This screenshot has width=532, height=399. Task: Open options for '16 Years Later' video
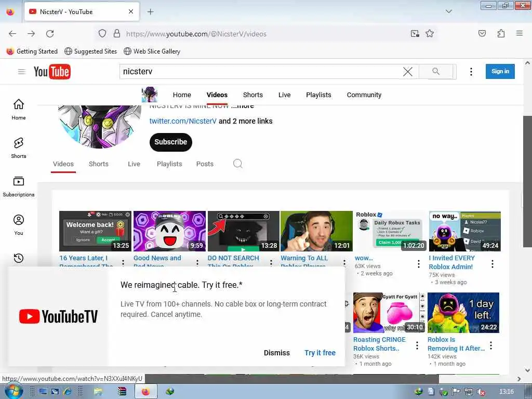click(x=123, y=262)
